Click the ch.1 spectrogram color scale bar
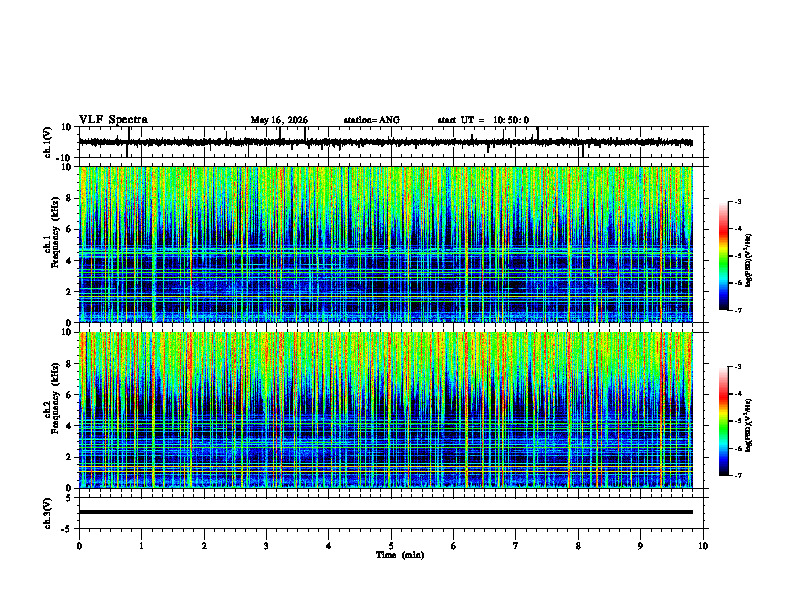Viewport: 792px width, 612px height. point(724,256)
